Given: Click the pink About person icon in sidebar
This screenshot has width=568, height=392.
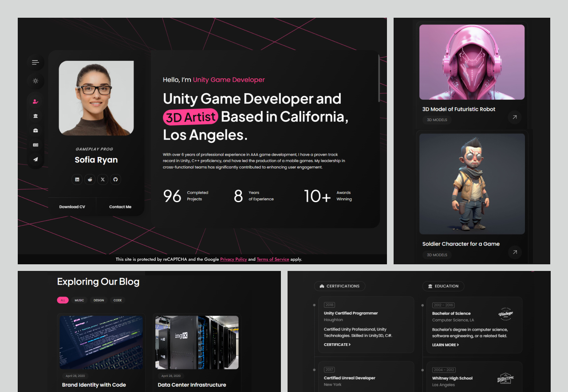Looking at the screenshot, I should (35, 102).
